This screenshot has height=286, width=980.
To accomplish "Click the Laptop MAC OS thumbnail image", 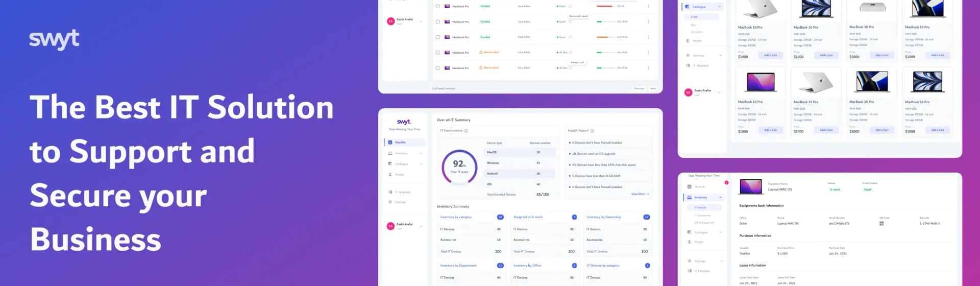I will [x=751, y=186].
